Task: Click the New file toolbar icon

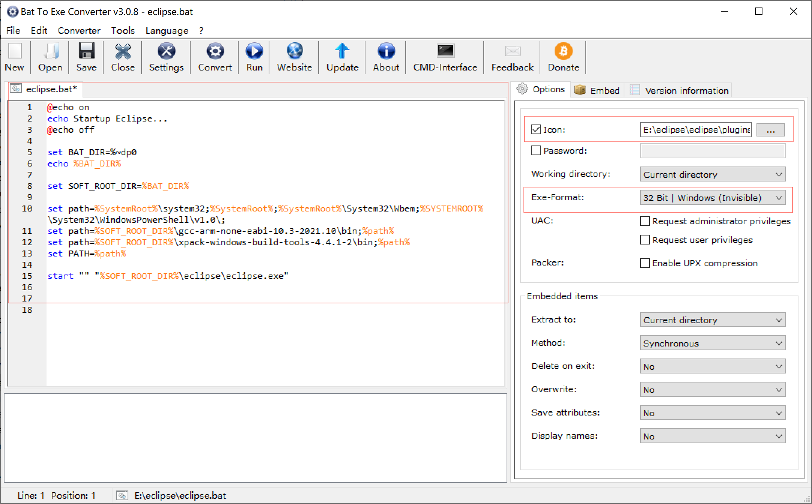Action: (x=15, y=51)
